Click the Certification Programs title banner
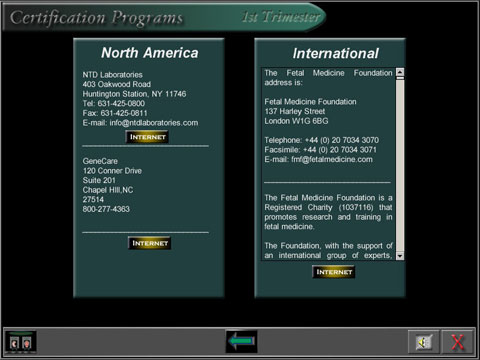 [96, 17]
